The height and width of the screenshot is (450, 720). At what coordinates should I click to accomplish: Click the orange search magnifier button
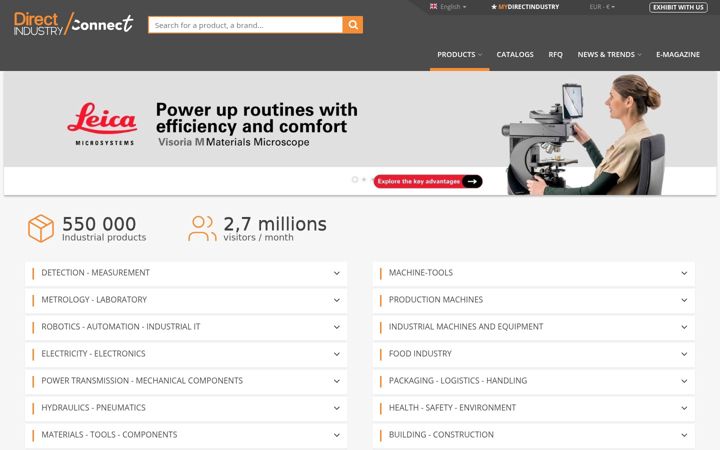[353, 25]
